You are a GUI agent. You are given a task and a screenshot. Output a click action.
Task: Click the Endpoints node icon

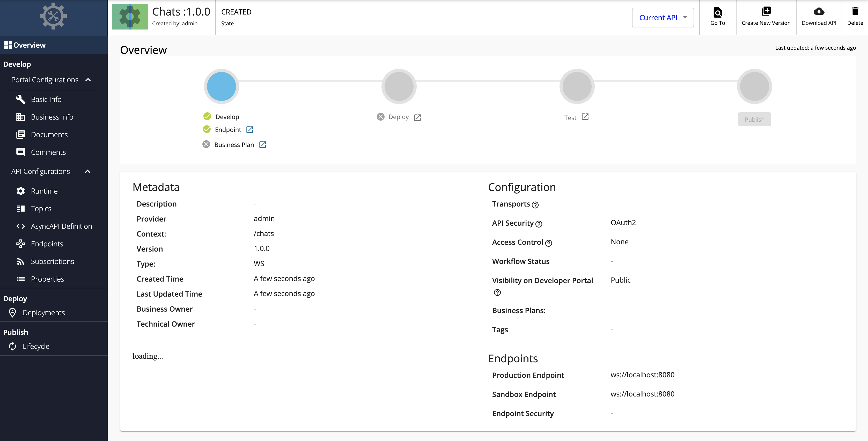click(x=20, y=244)
